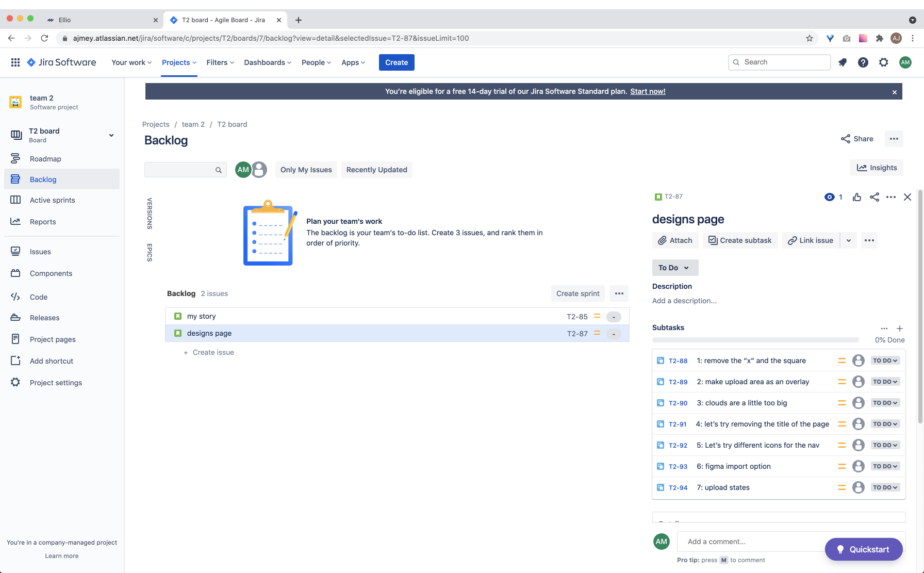924x573 pixels.
Task: Click the Start now! trial link
Action: pyautogui.click(x=648, y=91)
